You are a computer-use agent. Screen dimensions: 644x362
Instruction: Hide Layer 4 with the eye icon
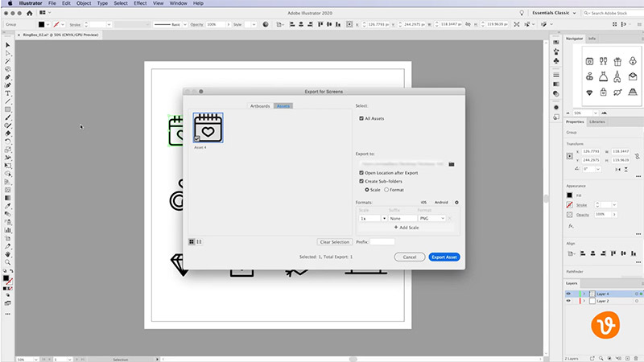[568, 294]
